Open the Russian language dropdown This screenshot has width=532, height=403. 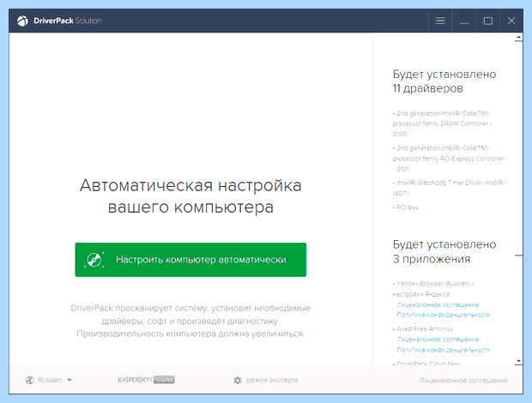pos(55,380)
